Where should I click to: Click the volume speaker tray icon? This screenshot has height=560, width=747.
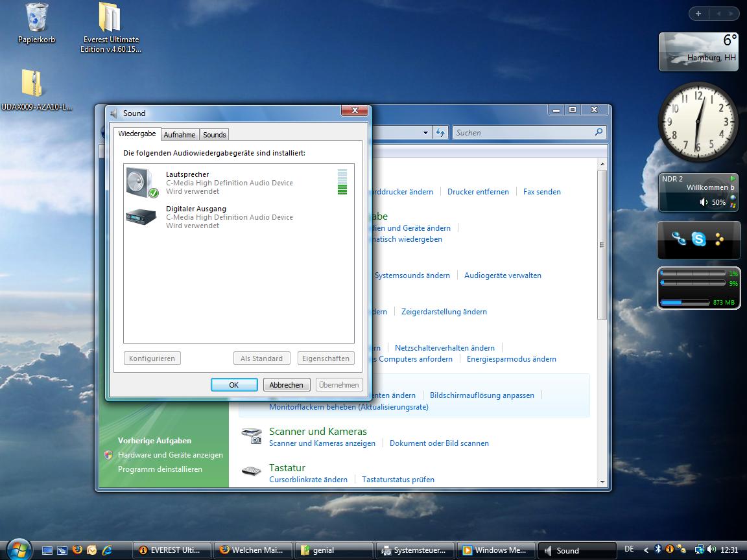coord(711,550)
